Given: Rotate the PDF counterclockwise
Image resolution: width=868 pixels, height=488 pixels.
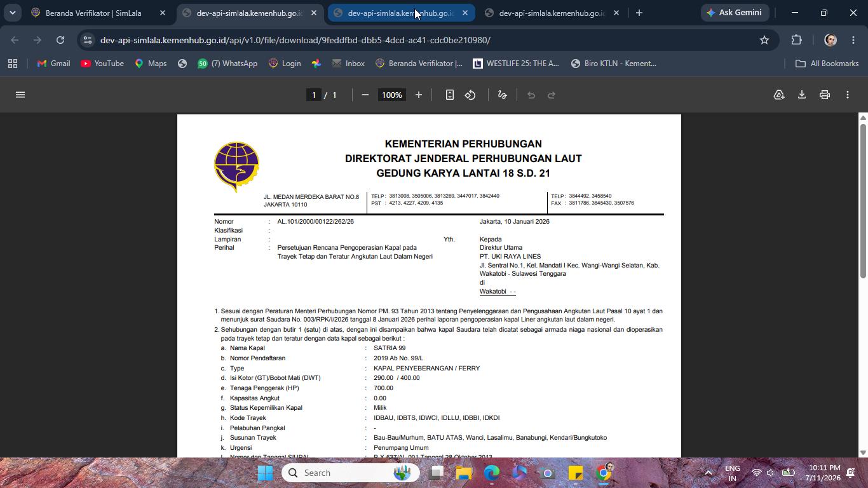Looking at the screenshot, I should (470, 95).
